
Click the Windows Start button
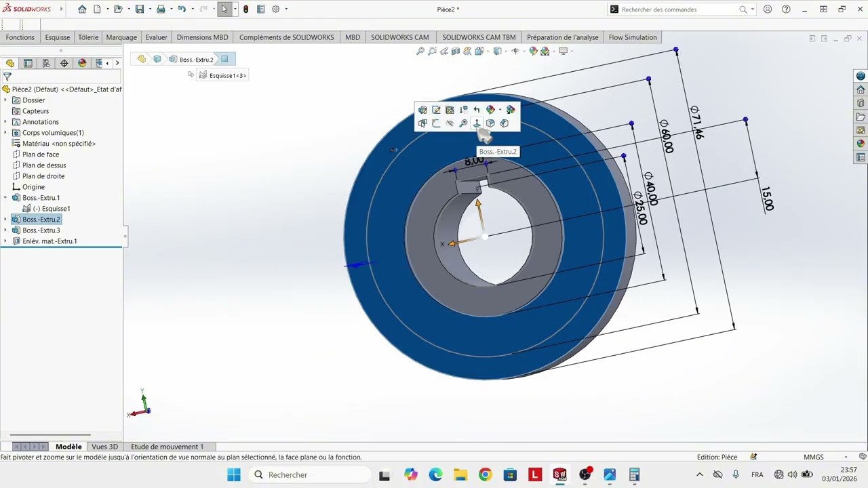[x=234, y=474]
